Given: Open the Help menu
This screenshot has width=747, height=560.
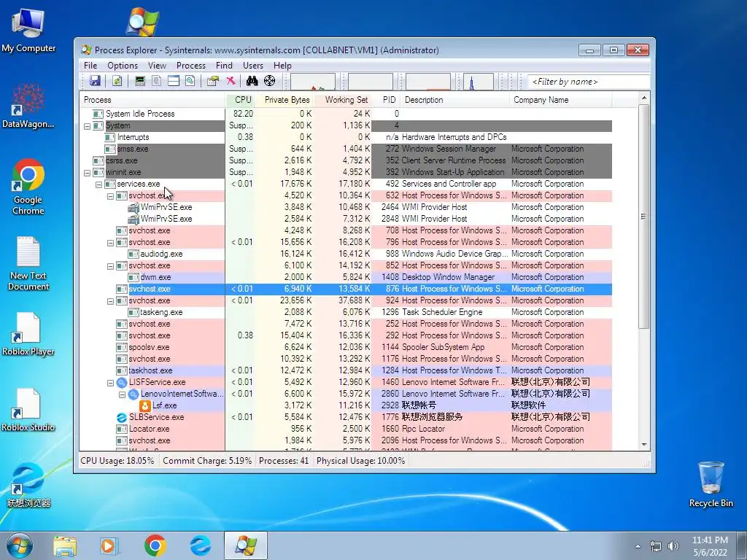Looking at the screenshot, I should [x=282, y=66].
